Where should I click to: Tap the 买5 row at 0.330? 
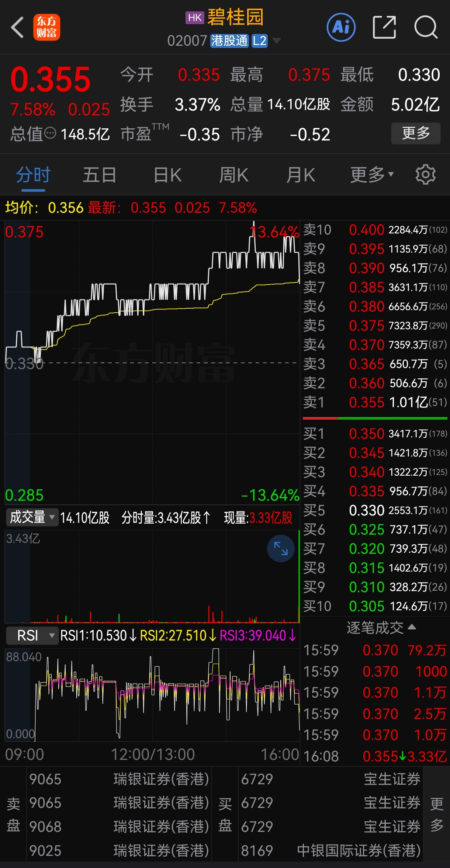pos(375,510)
